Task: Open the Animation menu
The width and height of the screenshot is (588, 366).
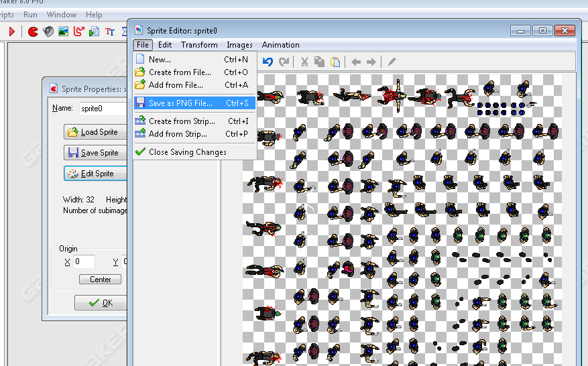Action: coord(280,45)
